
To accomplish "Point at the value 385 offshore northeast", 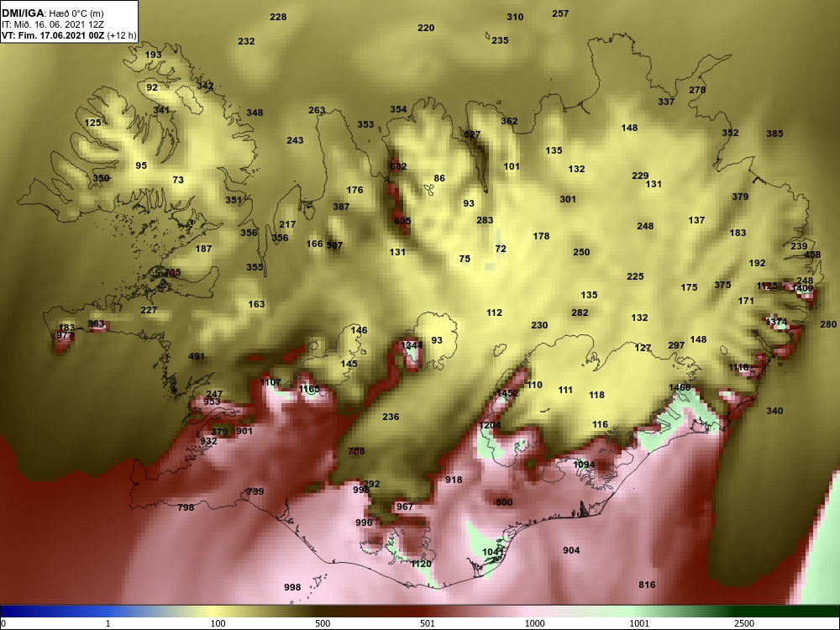I will click(774, 134).
